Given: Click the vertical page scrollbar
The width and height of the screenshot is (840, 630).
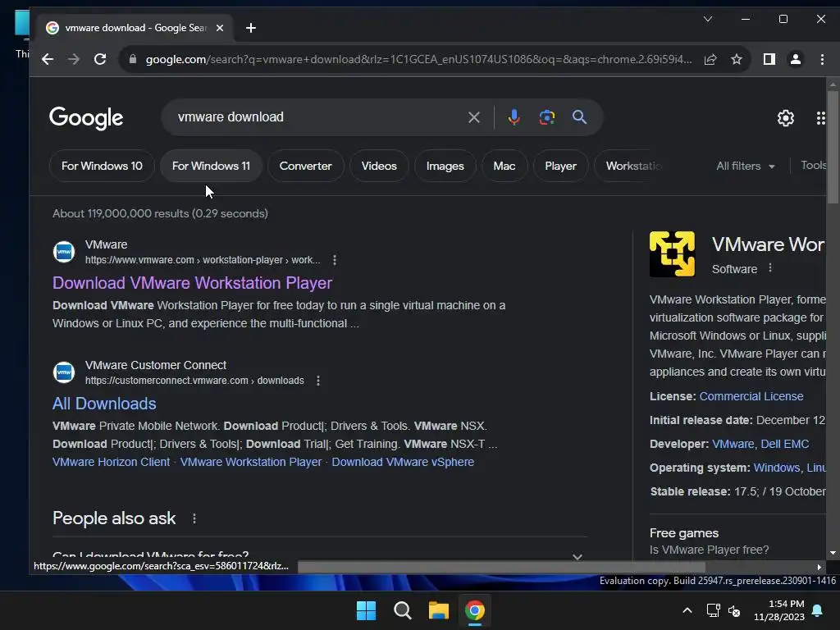Looking at the screenshot, I should 833,148.
